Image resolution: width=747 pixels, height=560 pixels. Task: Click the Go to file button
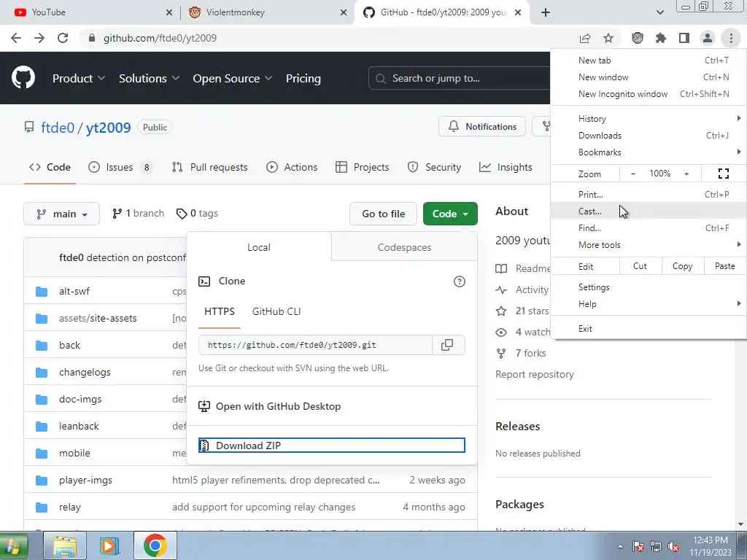[384, 214]
